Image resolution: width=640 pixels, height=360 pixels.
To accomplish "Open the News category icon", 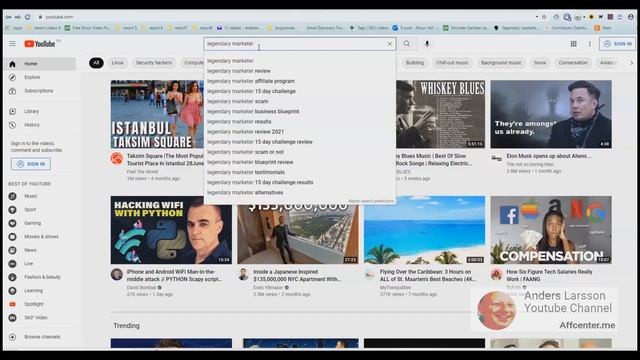I will (13, 250).
